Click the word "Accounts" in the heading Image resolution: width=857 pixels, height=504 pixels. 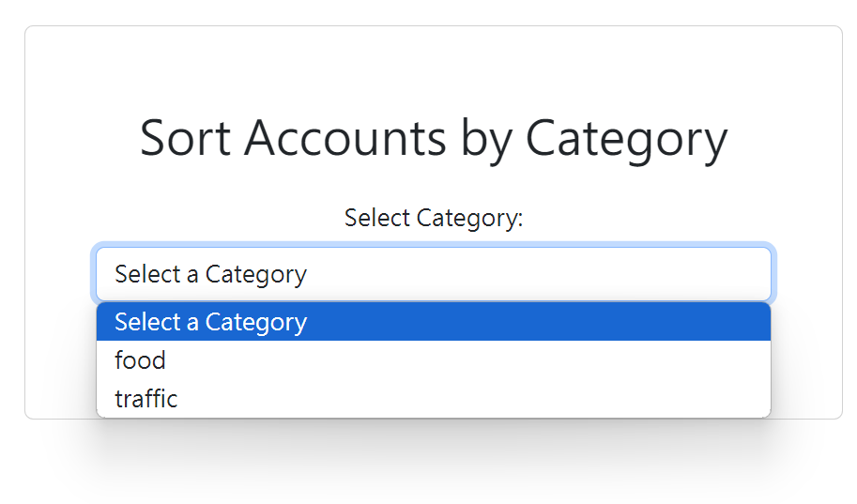point(345,138)
